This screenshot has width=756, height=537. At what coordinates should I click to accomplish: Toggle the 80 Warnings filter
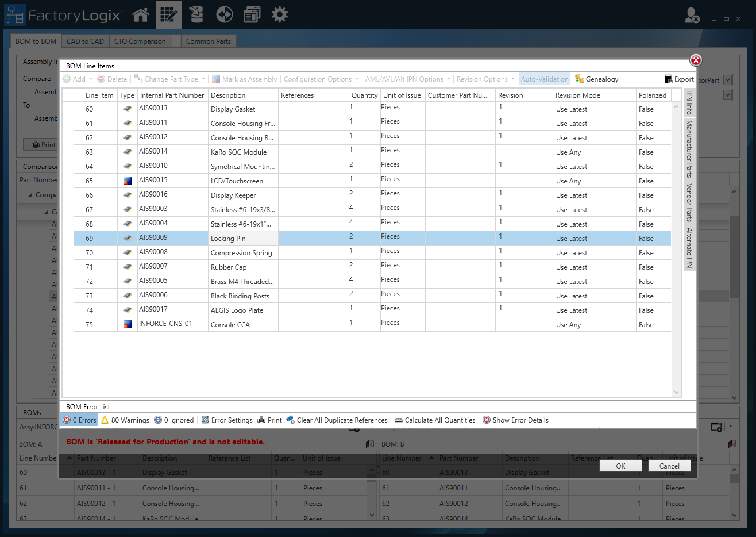coord(125,420)
